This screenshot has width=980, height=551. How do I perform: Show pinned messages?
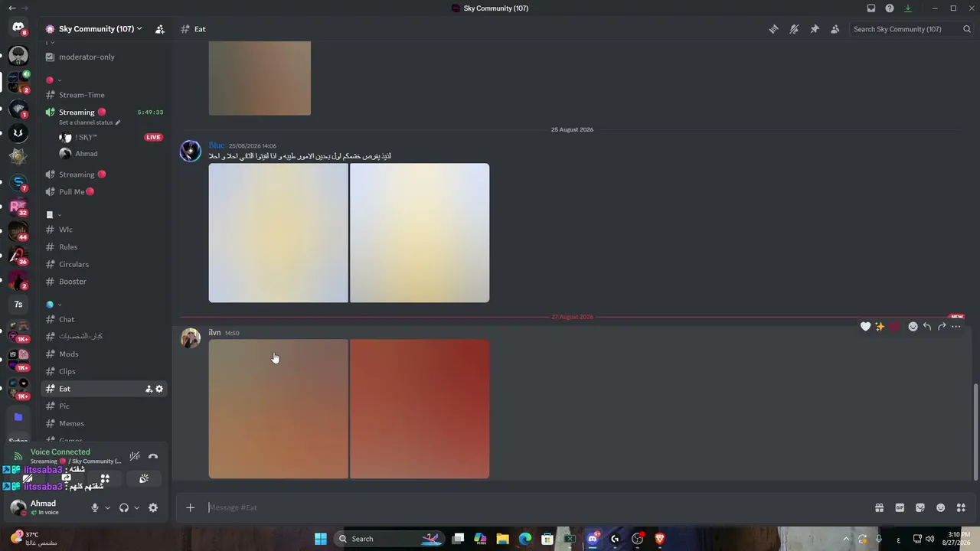pyautogui.click(x=815, y=29)
